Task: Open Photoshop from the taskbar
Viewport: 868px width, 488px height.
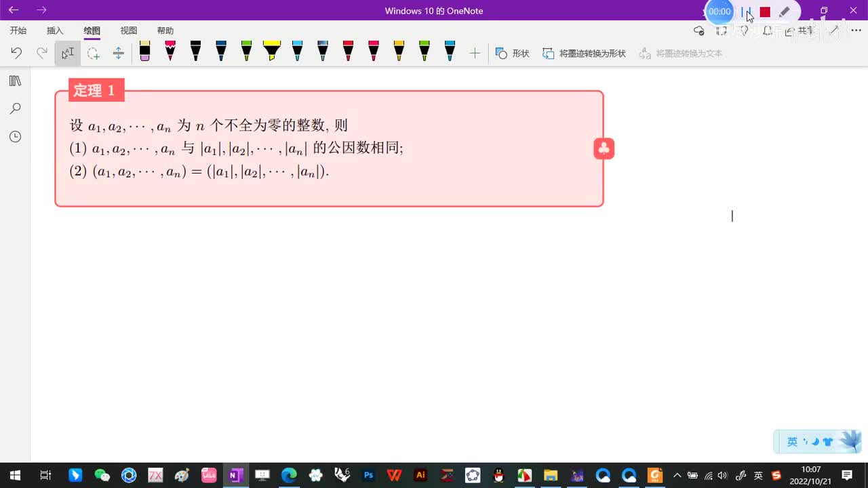Action: click(368, 475)
